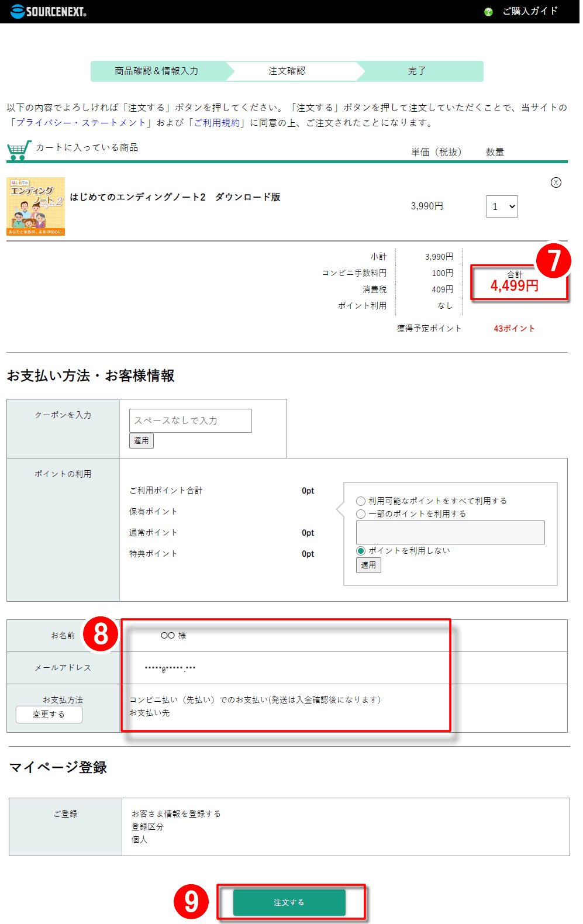
Task: Click the 獲得予定ポイント label
Action: (x=429, y=329)
